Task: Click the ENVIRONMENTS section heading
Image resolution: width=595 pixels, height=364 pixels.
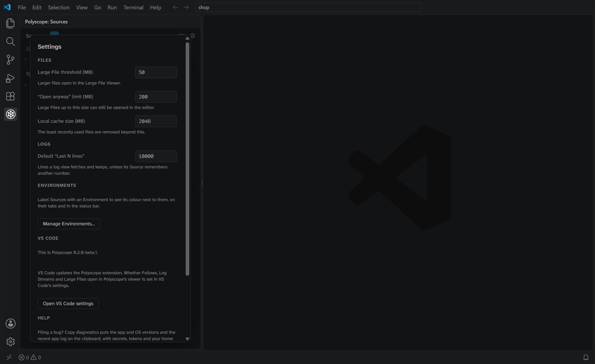Action: click(57, 185)
